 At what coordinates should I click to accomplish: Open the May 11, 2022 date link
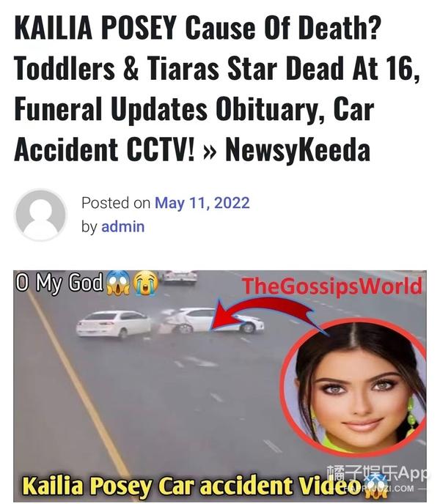click(202, 203)
